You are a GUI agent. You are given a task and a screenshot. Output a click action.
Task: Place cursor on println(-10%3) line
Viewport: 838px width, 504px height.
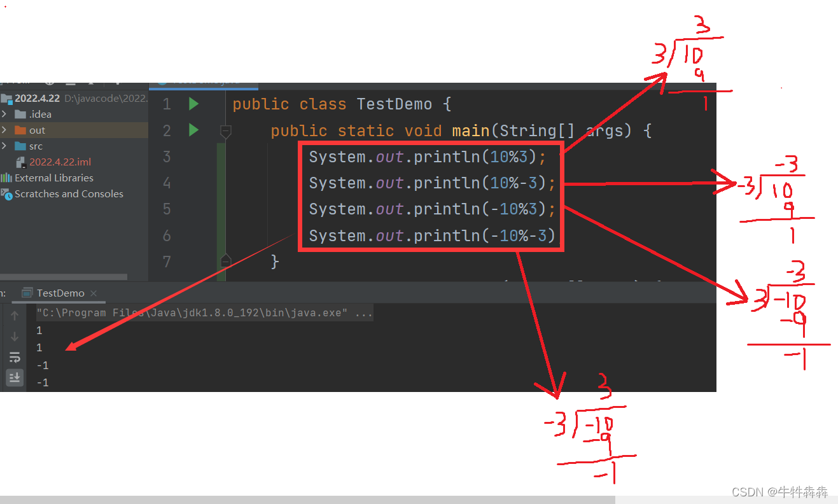(433, 209)
